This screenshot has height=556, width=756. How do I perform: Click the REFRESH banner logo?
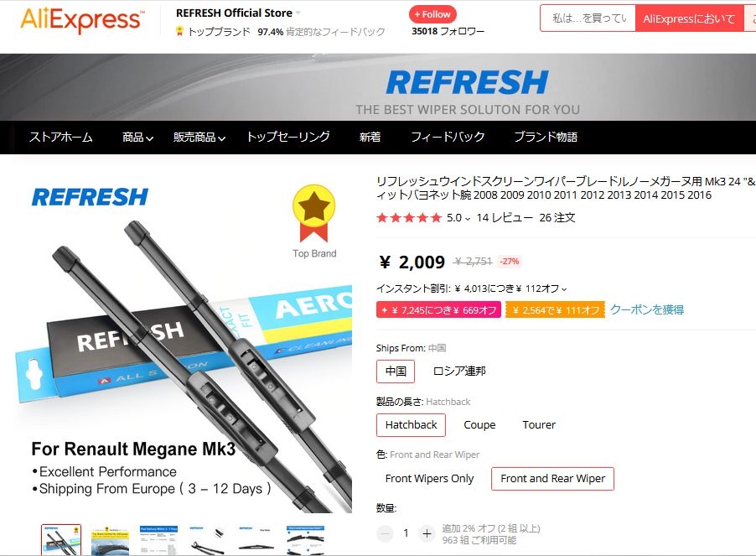click(467, 82)
